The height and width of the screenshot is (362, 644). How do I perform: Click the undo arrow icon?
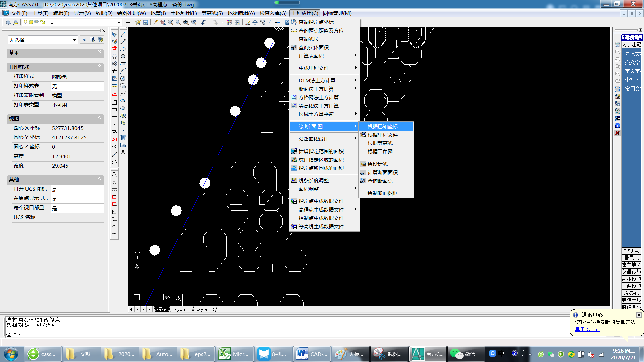pyautogui.click(x=204, y=22)
